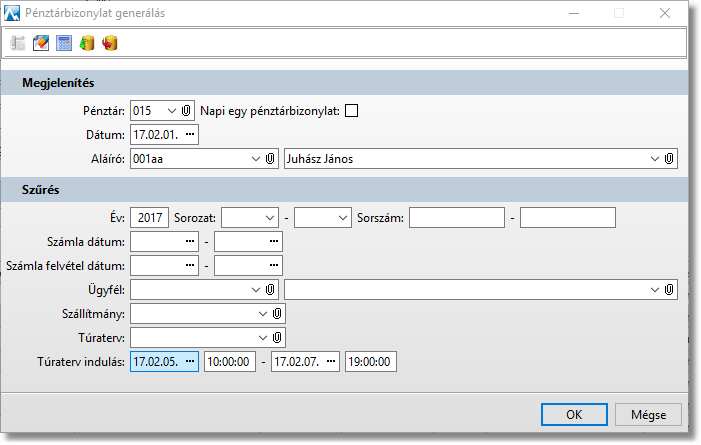Viewport: 701px width, 445px height.
Task: Open the calculator toolbar icon
Action: click(64, 43)
